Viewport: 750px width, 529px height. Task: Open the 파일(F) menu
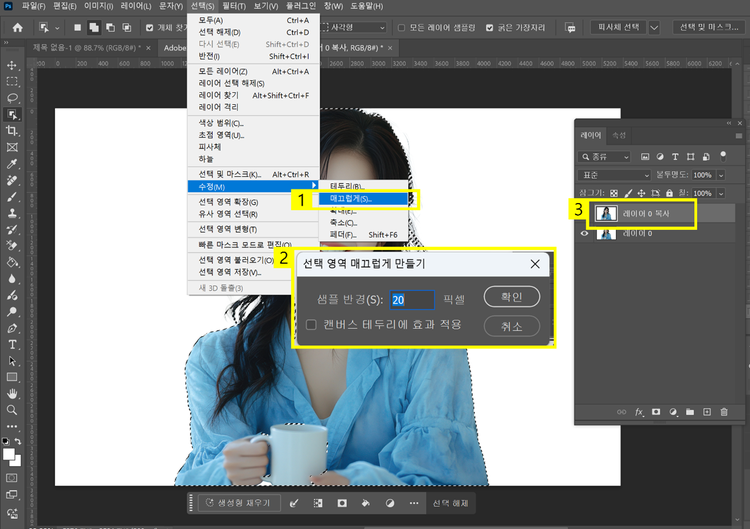click(33, 6)
